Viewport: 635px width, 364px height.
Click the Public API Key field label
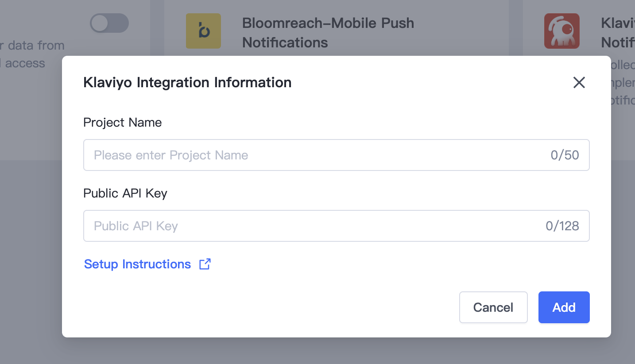125,193
